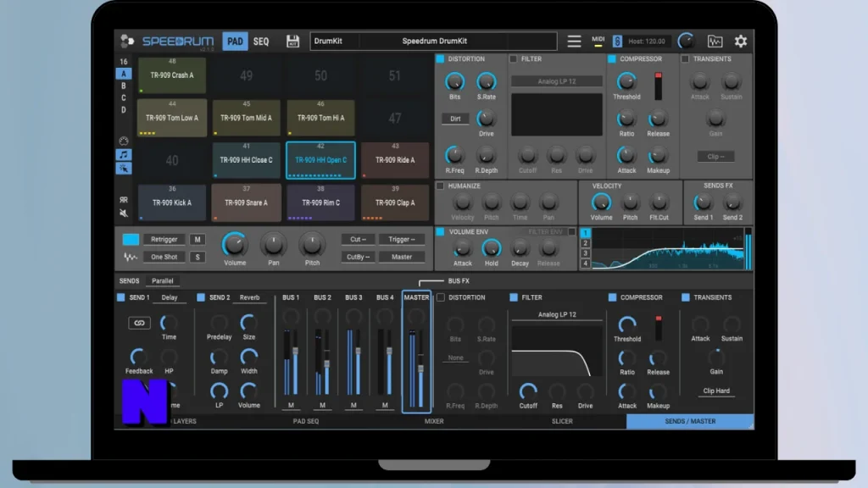Adjust the master volume knob in top bar
The width and height of the screenshot is (868, 488).
[686, 41]
